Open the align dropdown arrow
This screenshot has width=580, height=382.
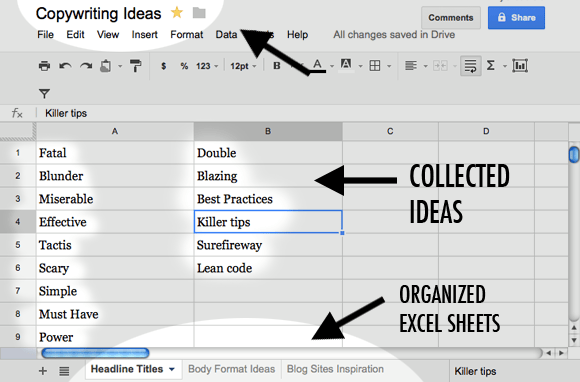pyautogui.click(x=425, y=67)
